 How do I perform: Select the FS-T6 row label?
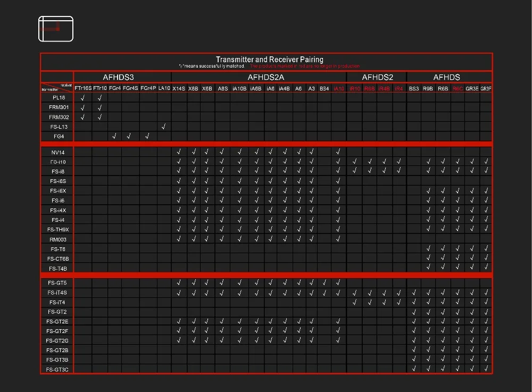[57, 249]
